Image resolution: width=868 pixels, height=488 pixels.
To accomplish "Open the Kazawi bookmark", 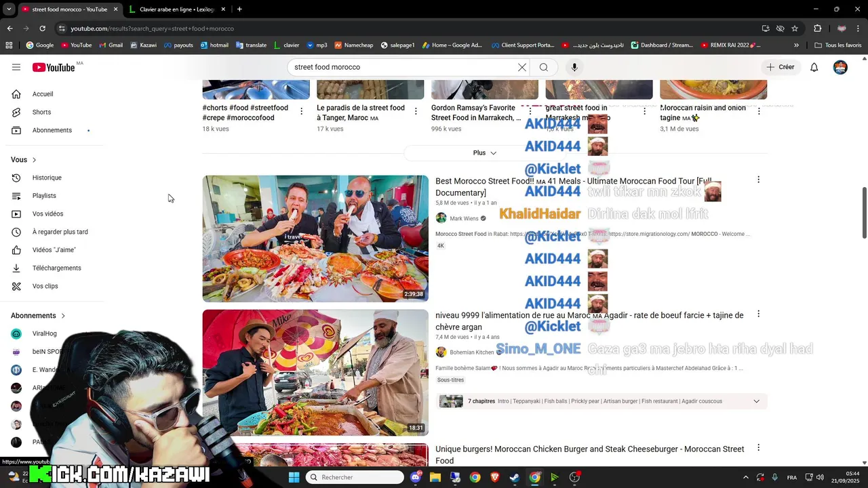I will (143, 45).
